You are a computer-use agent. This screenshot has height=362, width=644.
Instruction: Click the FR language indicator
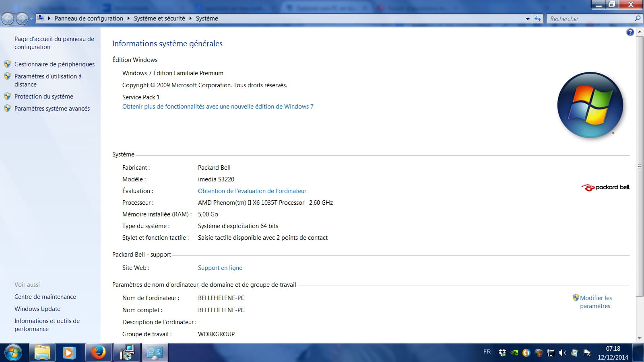487,352
